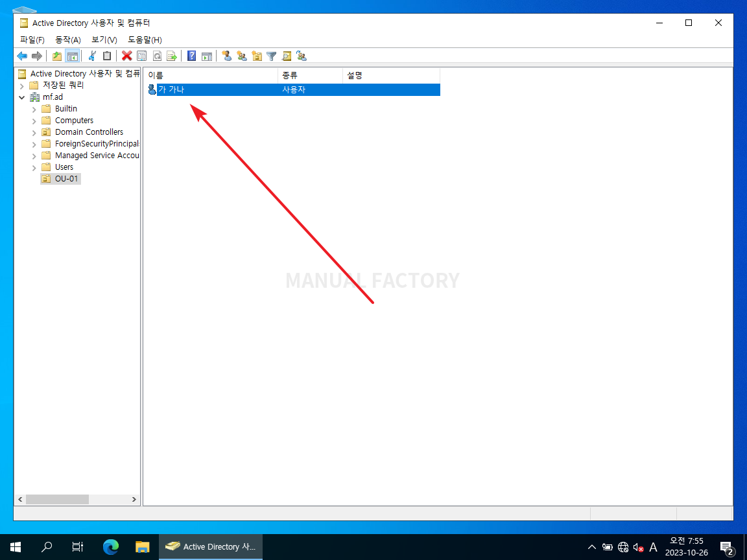Click the Paste clipboard icon

click(107, 56)
